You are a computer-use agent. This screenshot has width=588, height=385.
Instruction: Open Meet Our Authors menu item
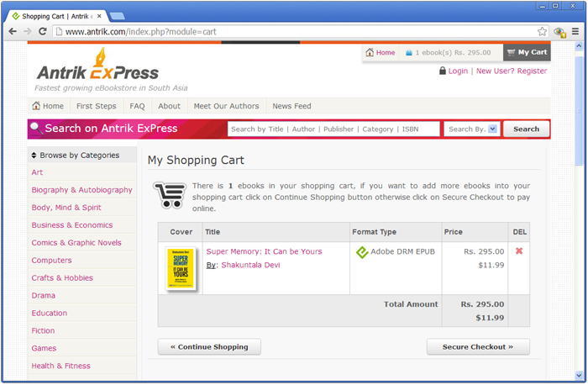coord(226,106)
